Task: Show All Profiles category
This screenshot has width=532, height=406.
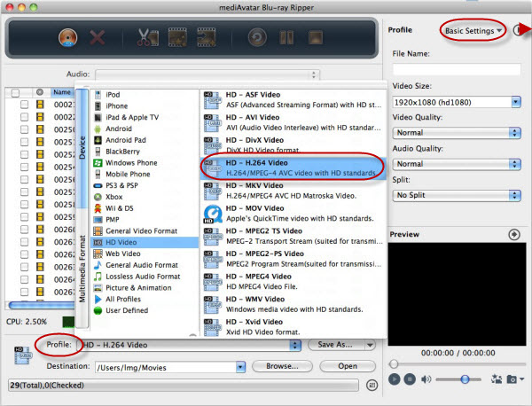Action: [145, 299]
